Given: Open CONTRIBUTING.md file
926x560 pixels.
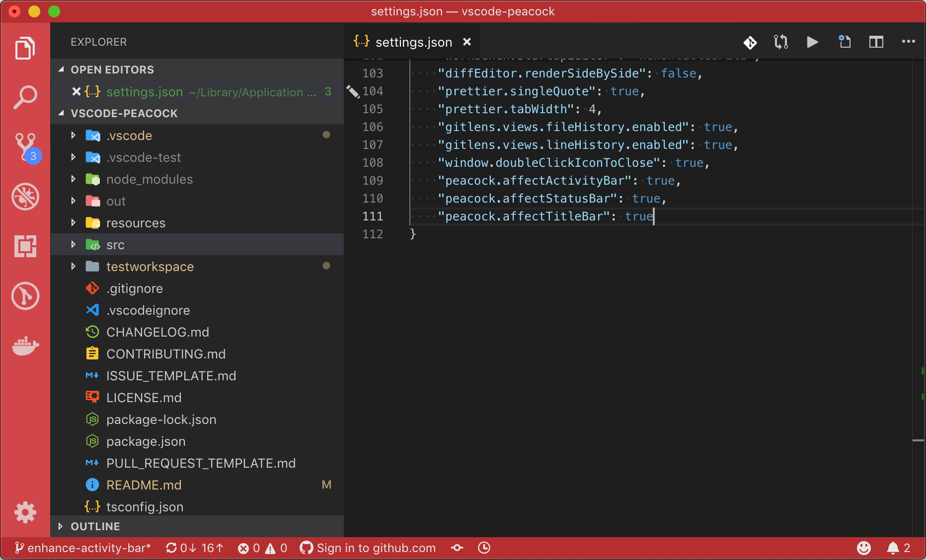Looking at the screenshot, I should (197, 353).
